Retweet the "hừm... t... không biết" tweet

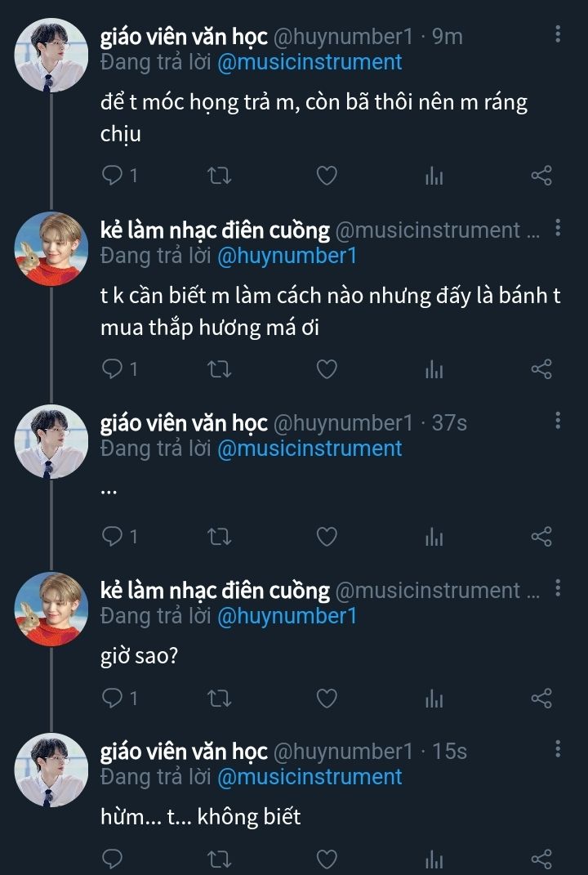click(220, 859)
